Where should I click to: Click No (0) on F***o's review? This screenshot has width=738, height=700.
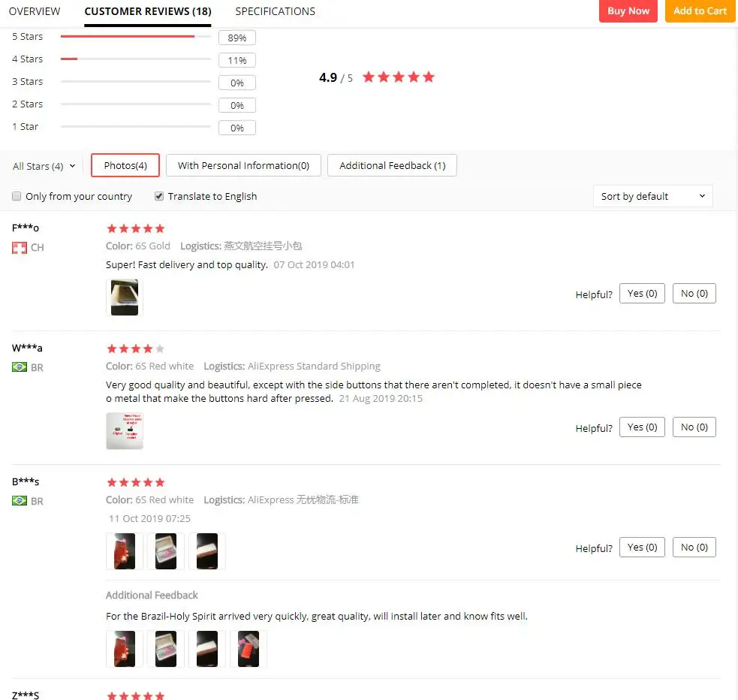click(694, 293)
